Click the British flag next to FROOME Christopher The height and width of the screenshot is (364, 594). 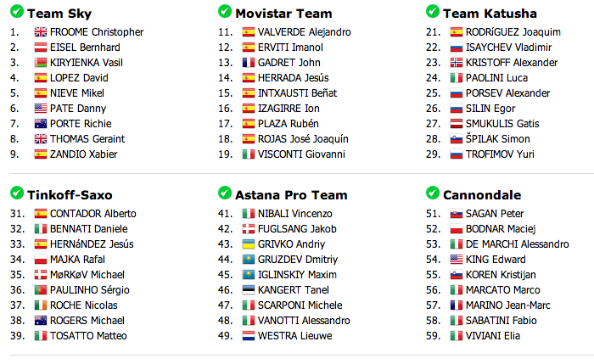pos(41,32)
